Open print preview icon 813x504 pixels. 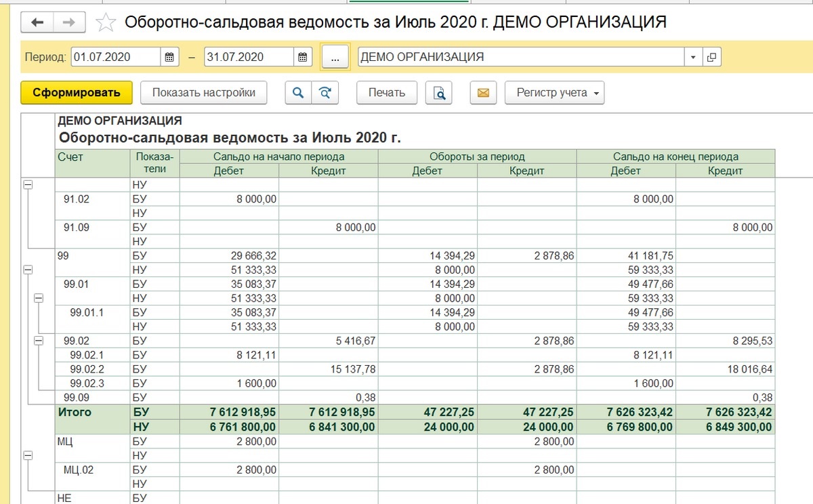pyautogui.click(x=439, y=93)
